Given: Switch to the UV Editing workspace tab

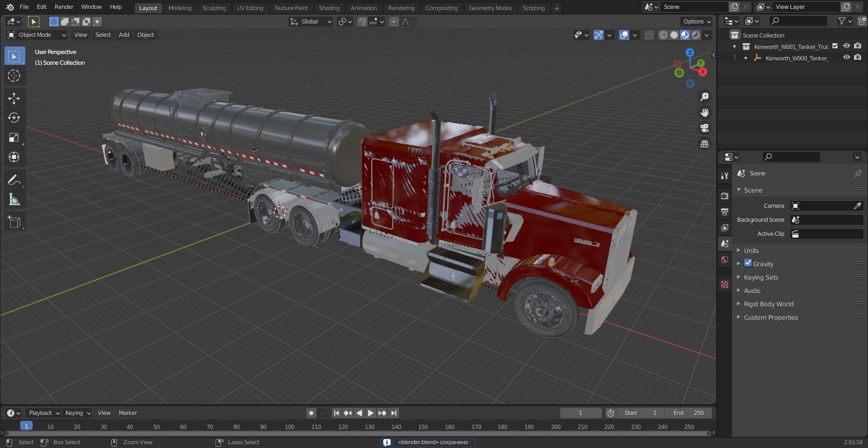Looking at the screenshot, I should point(250,8).
